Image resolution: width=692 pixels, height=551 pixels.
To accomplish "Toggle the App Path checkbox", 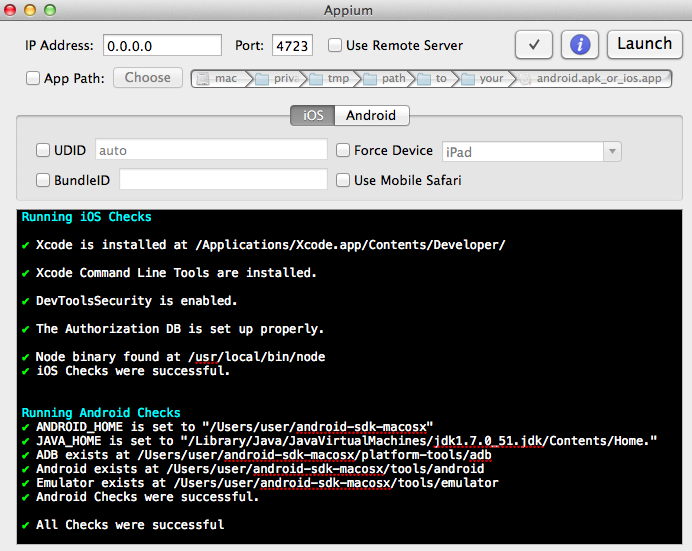I will 33,78.
